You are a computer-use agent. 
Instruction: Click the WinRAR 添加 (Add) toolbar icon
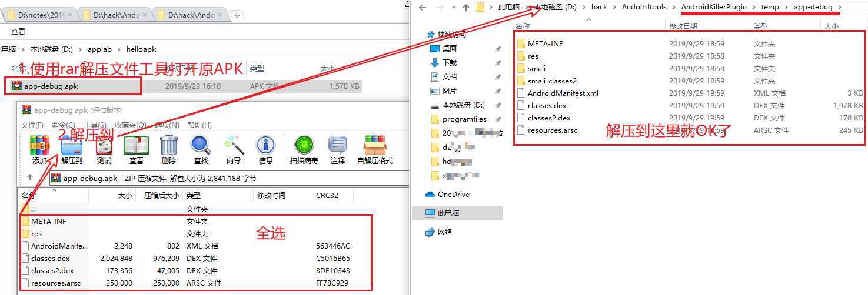tap(39, 145)
